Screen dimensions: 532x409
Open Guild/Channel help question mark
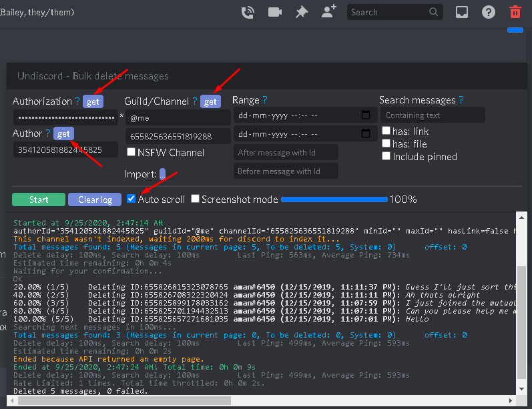click(195, 101)
